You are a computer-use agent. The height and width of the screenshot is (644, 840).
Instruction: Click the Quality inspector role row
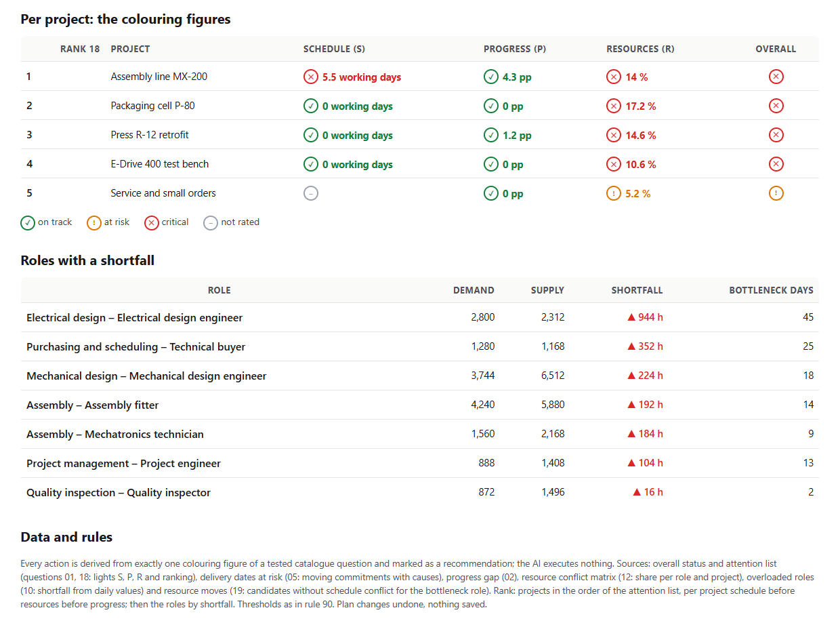coord(420,492)
